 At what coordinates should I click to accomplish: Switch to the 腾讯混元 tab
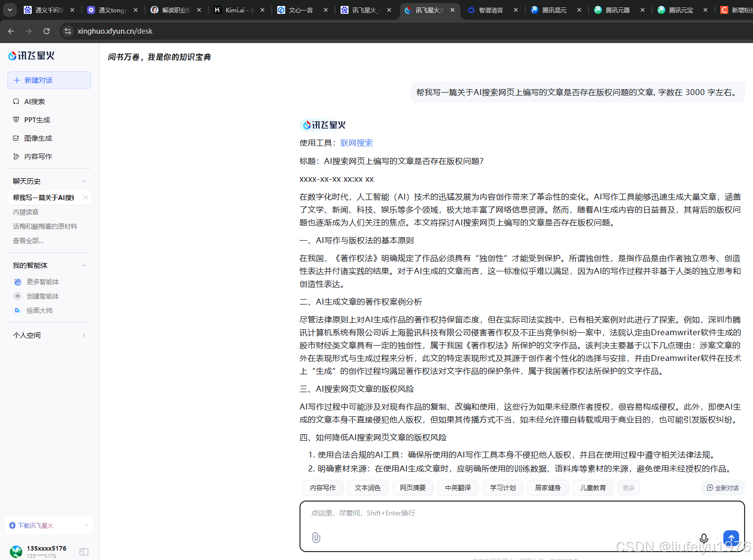click(x=556, y=10)
